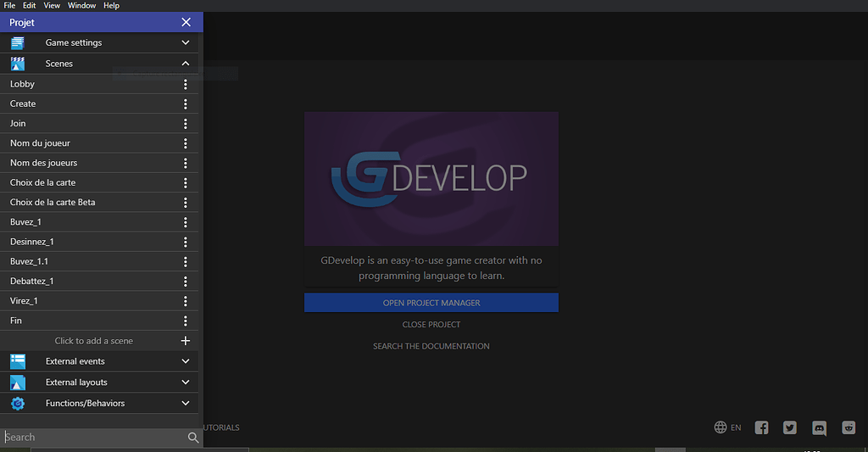Expand the Game settings section chevron
Viewport: 868px width, 452px height.
click(186, 42)
